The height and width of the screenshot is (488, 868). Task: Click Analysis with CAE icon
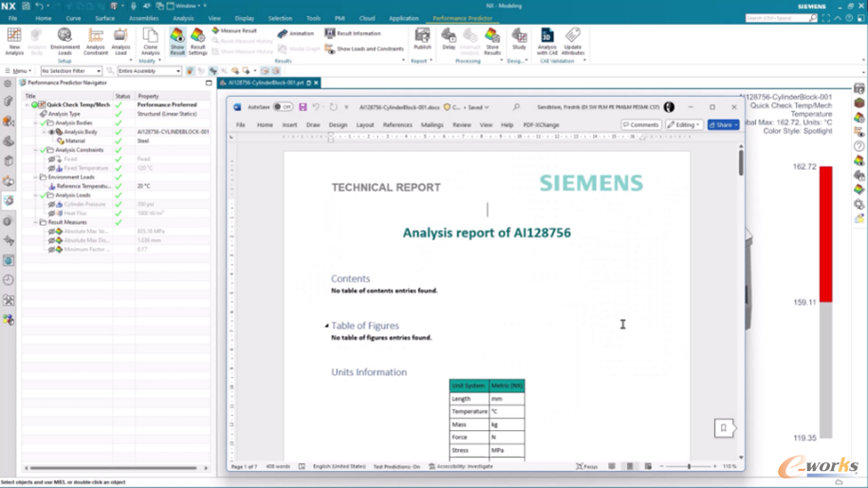(547, 41)
